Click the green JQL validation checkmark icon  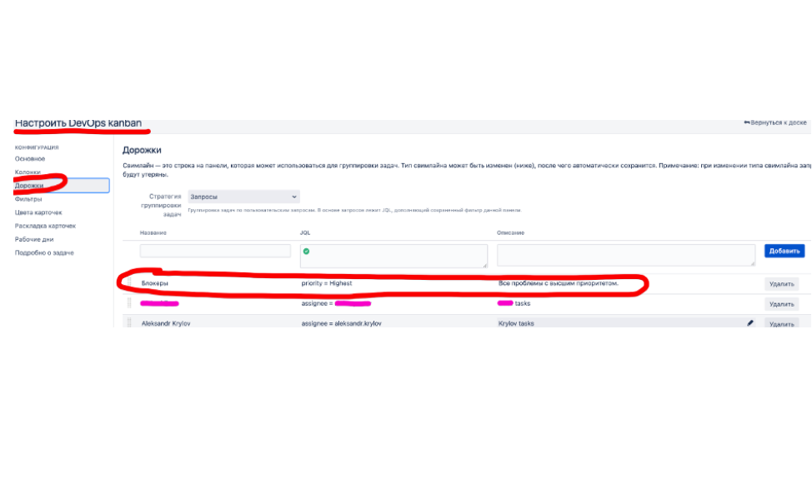coord(306,251)
